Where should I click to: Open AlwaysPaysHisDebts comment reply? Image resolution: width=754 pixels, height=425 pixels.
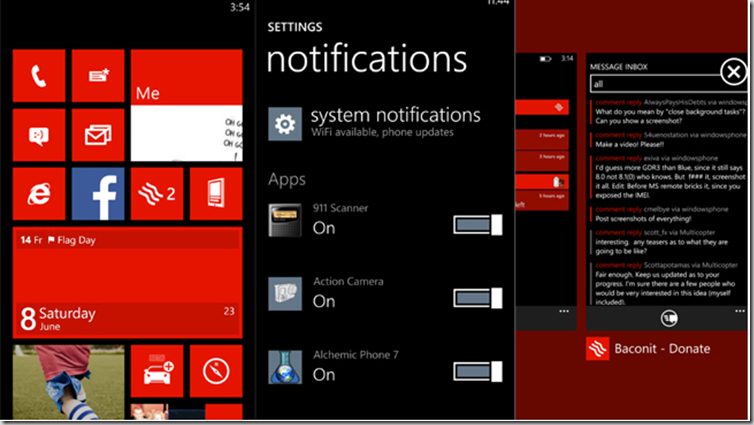(x=668, y=112)
